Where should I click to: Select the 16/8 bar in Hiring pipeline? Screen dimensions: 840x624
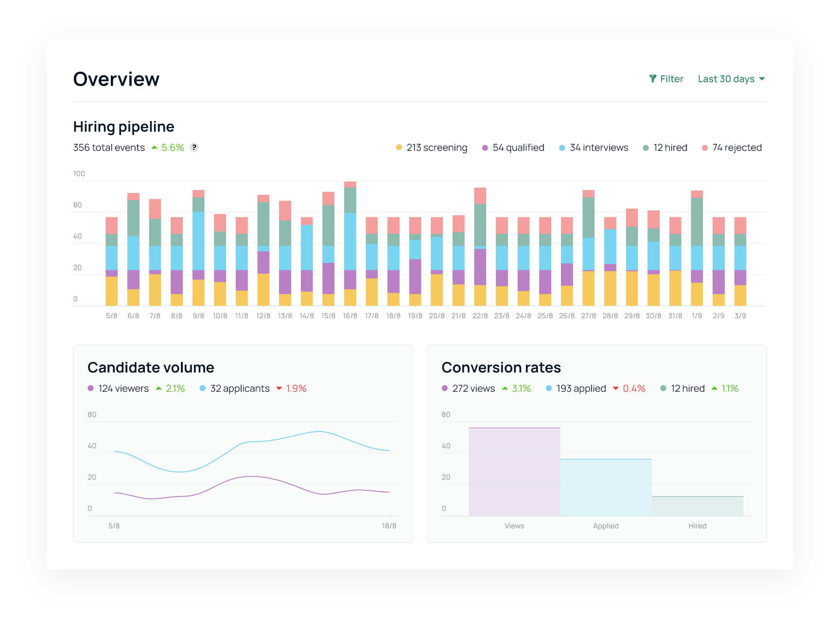(x=350, y=243)
